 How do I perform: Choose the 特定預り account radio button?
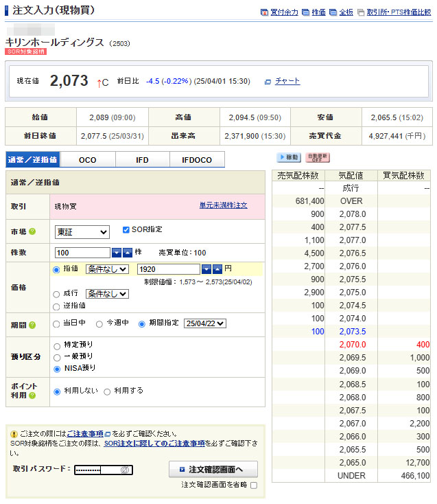[x=57, y=345]
